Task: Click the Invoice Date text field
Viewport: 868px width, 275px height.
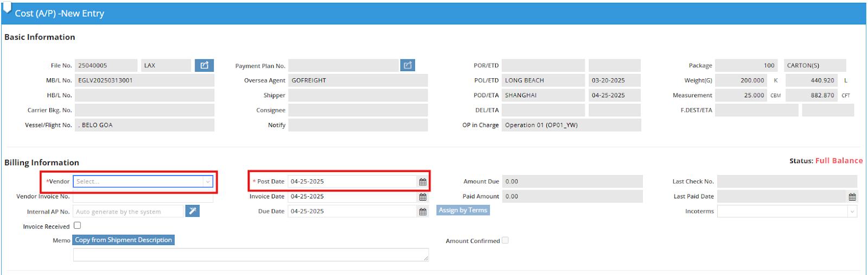Action: (352, 197)
